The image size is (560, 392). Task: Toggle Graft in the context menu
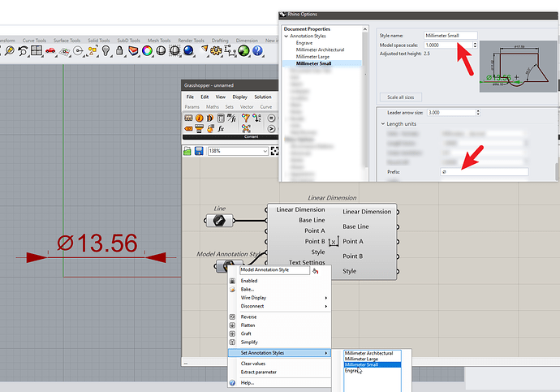point(246,334)
